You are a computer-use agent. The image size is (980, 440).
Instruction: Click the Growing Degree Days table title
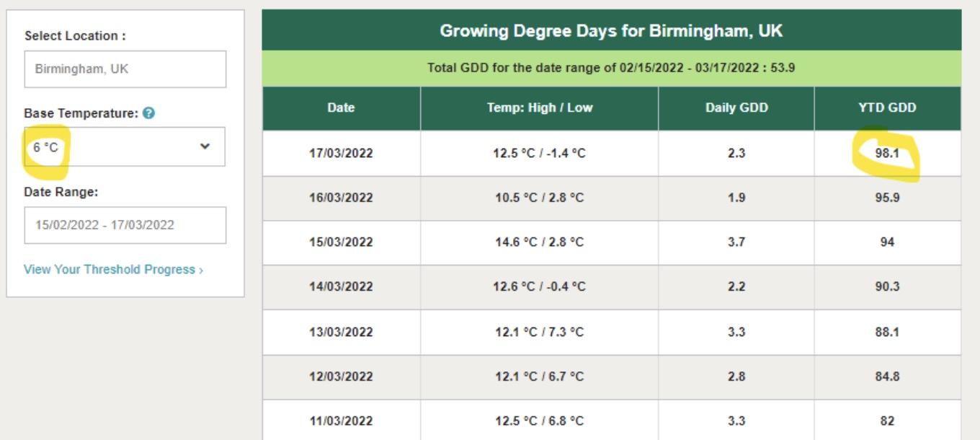(611, 31)
